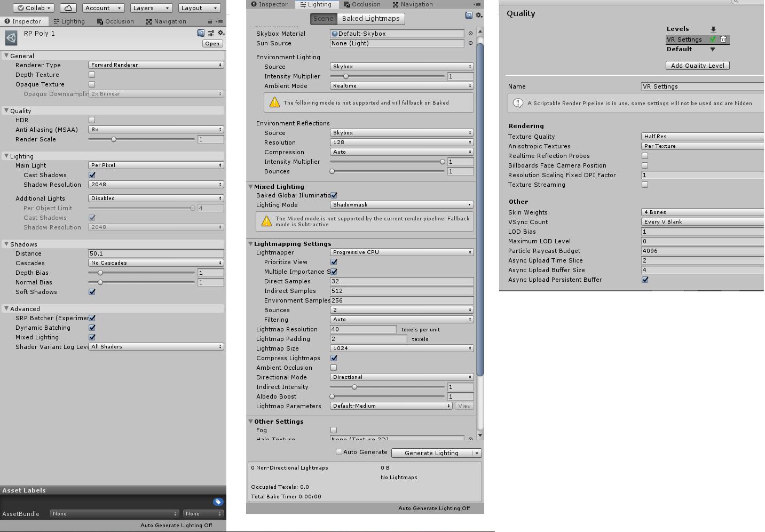
Task: Open the Anti Aliasing (MSAA) dropdown
Action: pyautogui.click(x=156, y=130)
